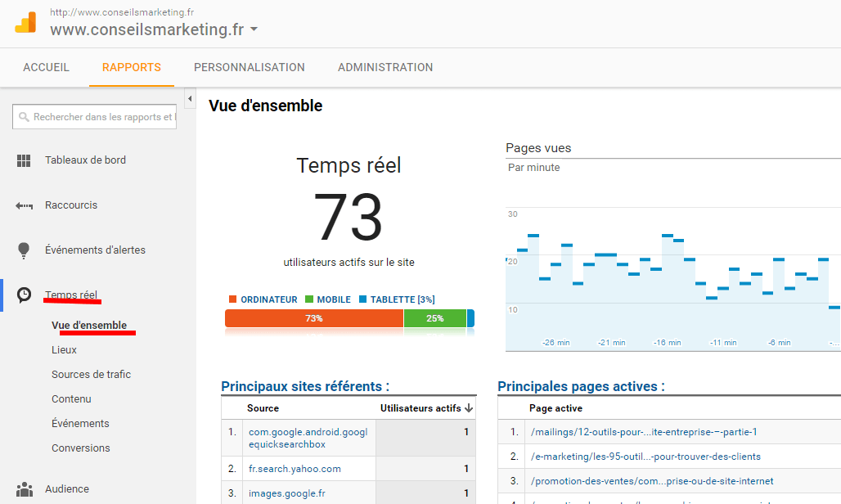Click the magnifier icon in the report search box
The width and height of the screenshot is (841, 504).
25,116
